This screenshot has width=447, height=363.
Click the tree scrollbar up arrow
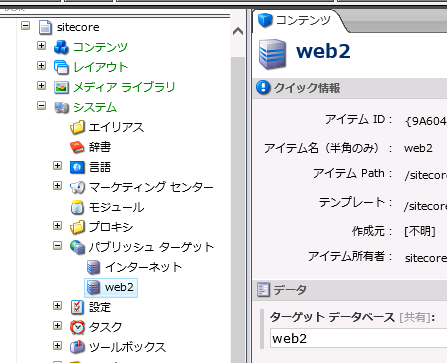pos(238,31)
